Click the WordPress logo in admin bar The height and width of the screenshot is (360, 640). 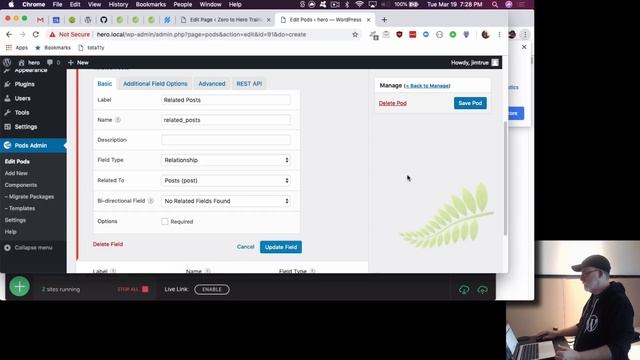[7, 62]
